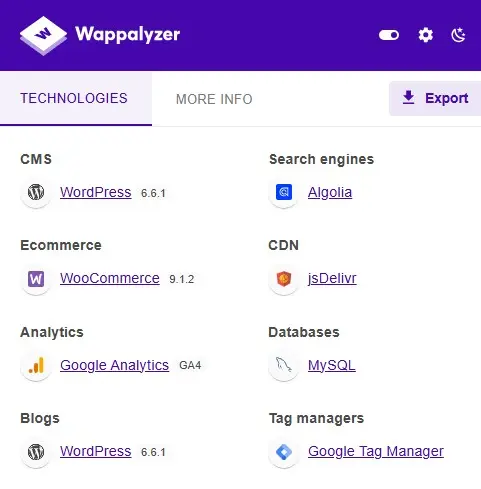This screenshot has width=481, height=489.
Task: Open settings via the gear icon
Action: tap(426, 35)
